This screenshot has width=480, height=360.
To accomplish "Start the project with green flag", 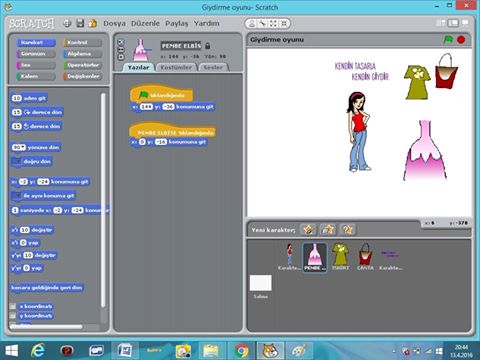I will coord(448,40).
